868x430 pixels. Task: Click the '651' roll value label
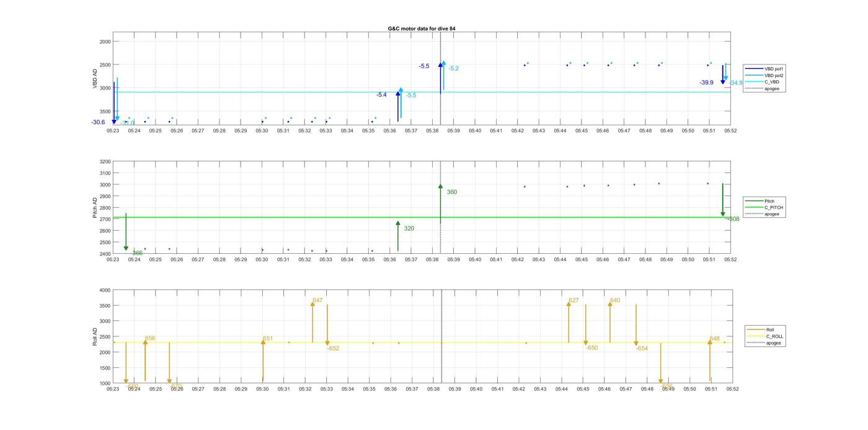(x=268, y=339)
